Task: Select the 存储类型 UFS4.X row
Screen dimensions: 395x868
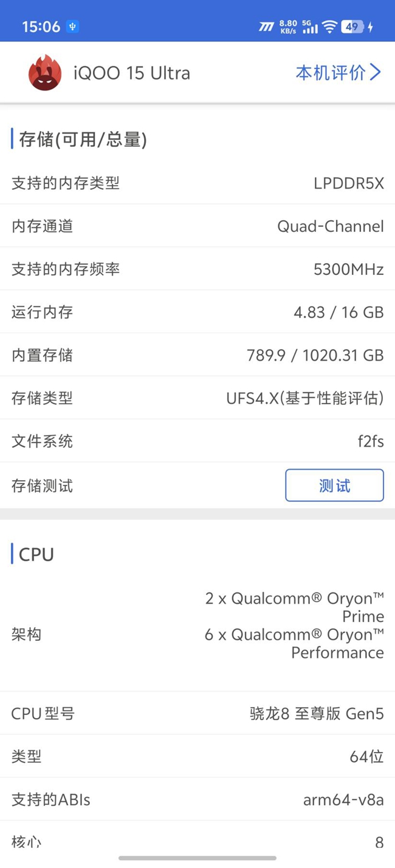Action: tap(197, 398)
